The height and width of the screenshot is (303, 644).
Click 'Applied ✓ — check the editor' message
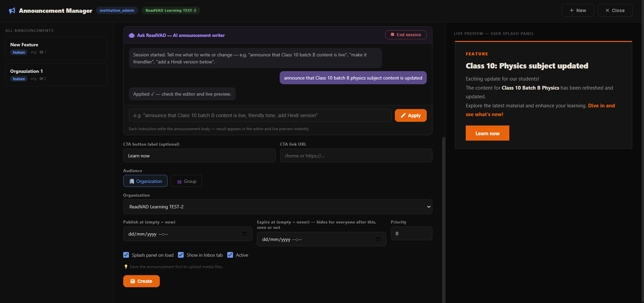tap(182, 94)
